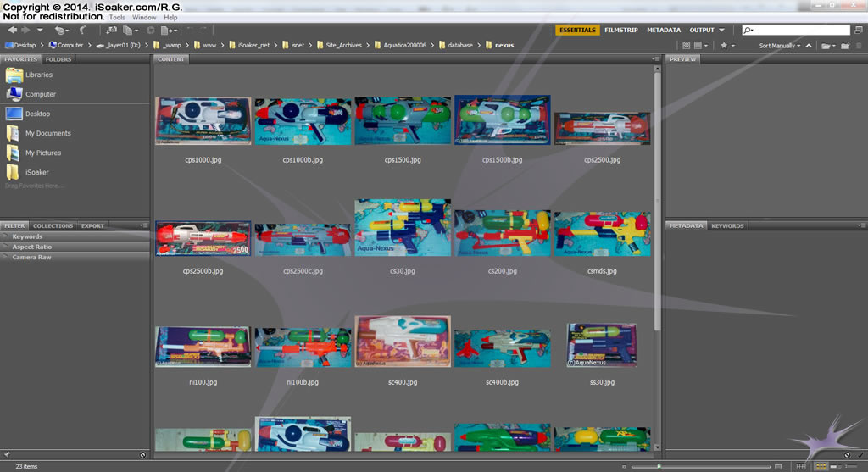Click _layer01 (D:) drive in path bar
The image size is (868, 472).
118,46
